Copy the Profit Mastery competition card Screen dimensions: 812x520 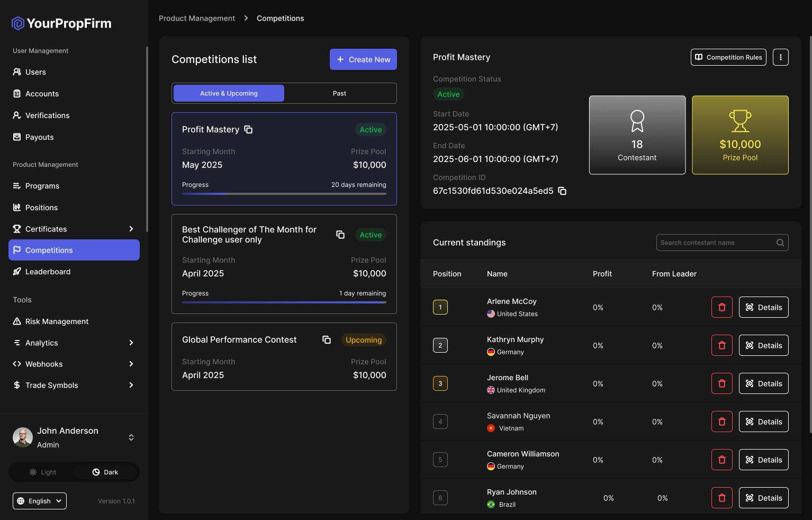(x=248, y=130)
